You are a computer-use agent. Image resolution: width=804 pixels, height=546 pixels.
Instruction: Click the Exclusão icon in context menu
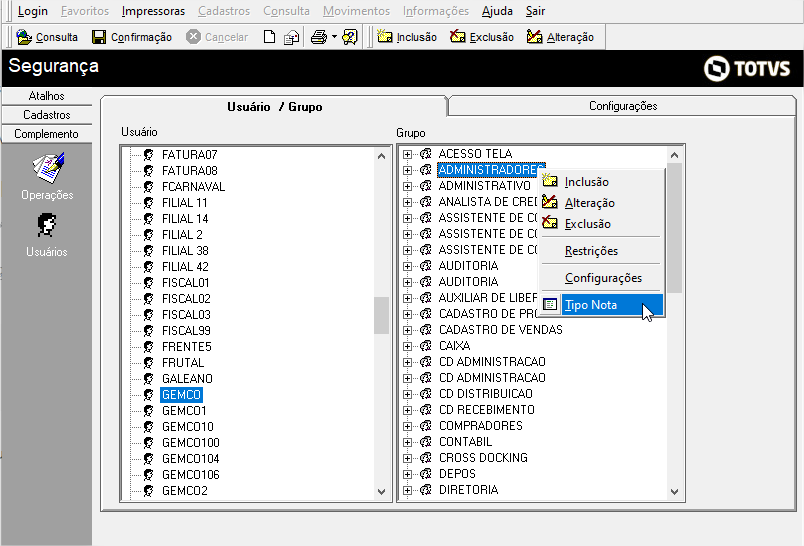(x=550, y=223)
